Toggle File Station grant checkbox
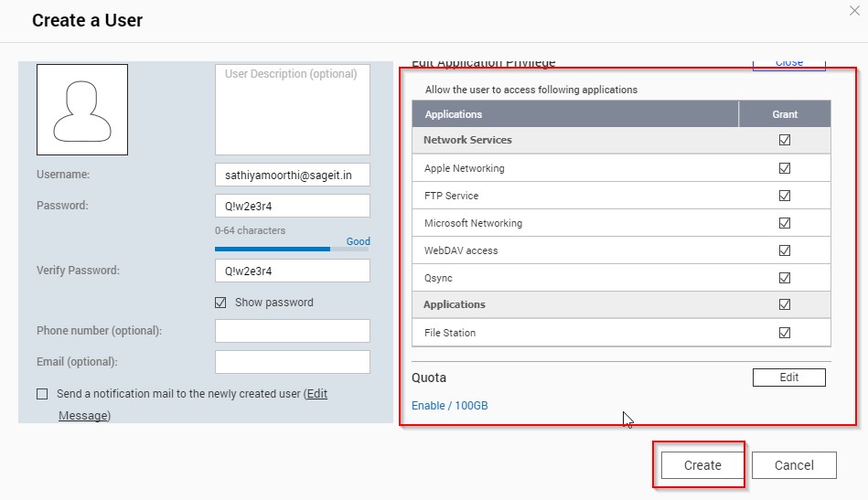The width and height of the screenshot is (868, 500). tap(784, 333)
